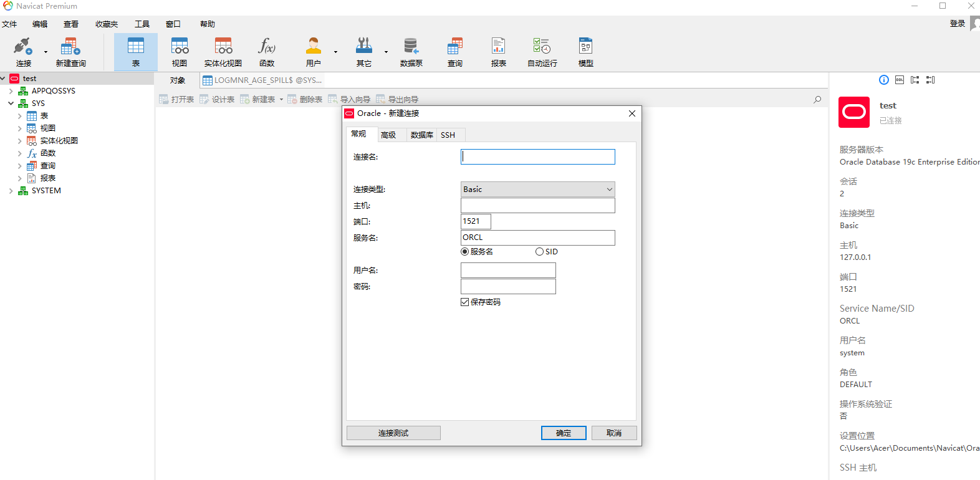Expand the APPQOSSYS schema node
Image resolution: width=980 pixels, height=480 pixels.
click(11, 91)
